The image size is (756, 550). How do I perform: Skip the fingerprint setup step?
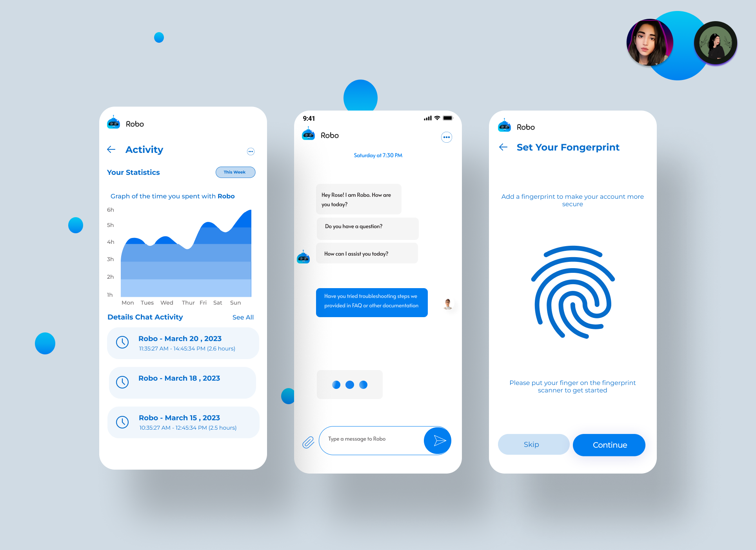click(x=531, y=444)
